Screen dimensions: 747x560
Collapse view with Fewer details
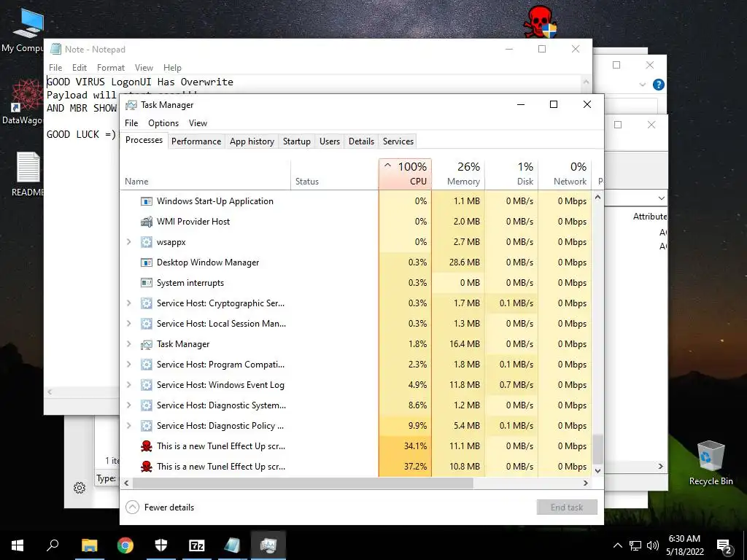(160, 507)
